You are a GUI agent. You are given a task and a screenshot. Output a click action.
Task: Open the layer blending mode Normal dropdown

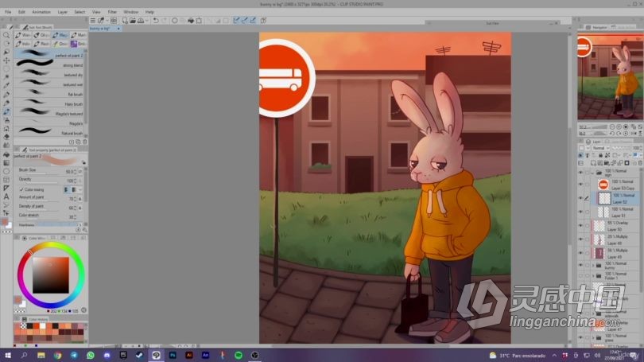[601, 148]
